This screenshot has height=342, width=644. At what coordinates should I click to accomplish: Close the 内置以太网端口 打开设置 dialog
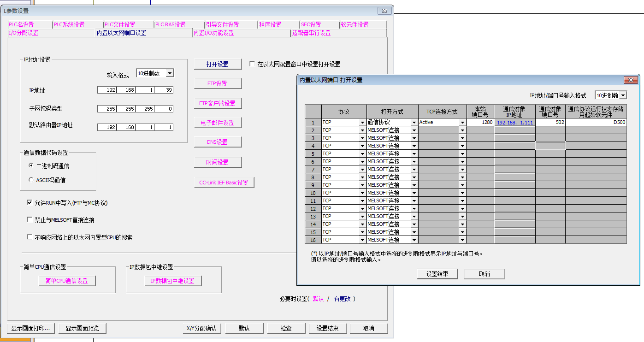click(631, 80)
